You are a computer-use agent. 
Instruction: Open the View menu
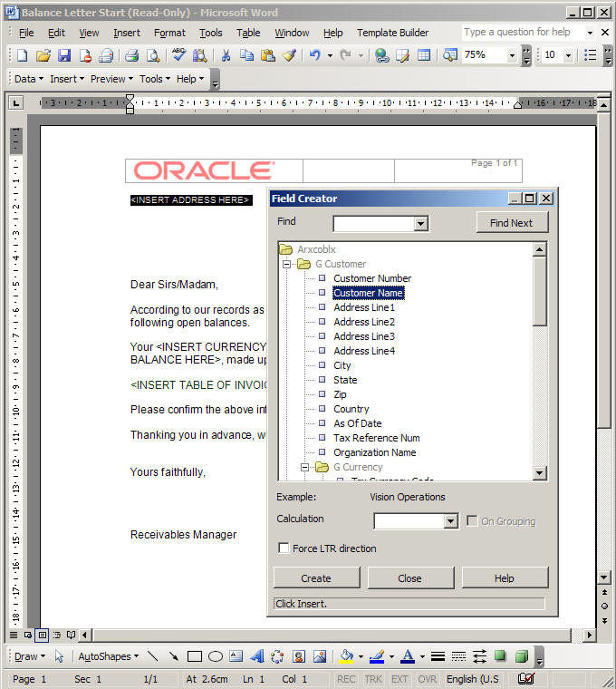pyautogui.click(x=89, y=33)
